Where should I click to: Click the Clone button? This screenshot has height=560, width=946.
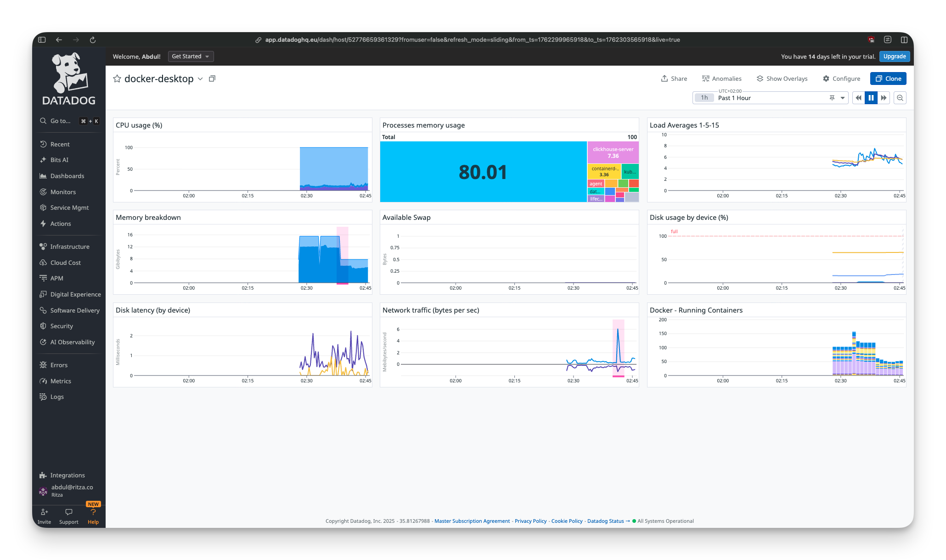coord(888,78)
